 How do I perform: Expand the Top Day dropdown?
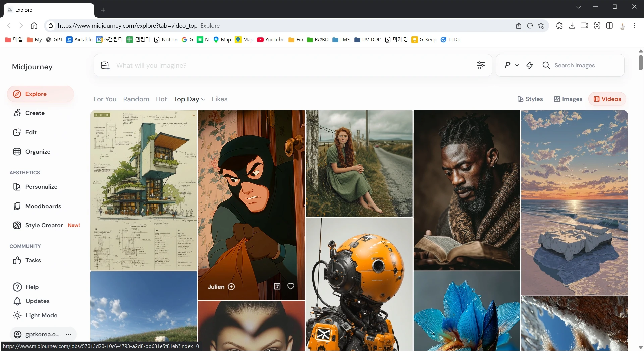(x=190, y=99)
